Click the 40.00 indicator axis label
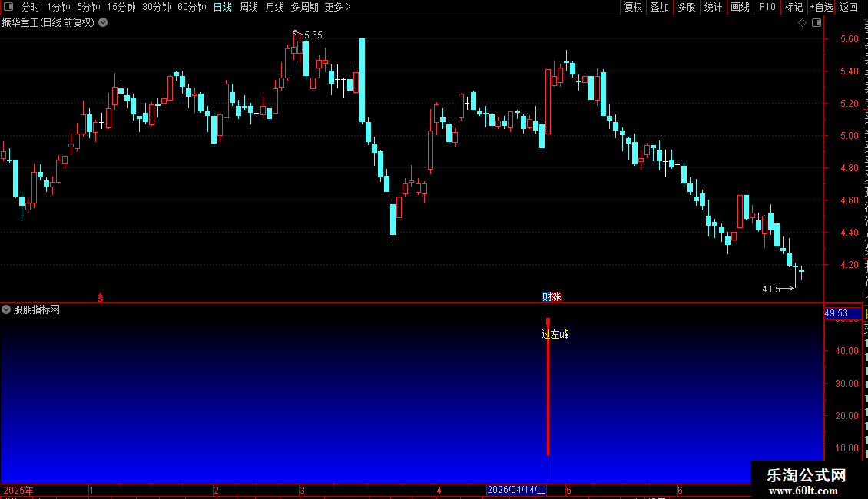The image size is (868, 499). tap(847, 350)
